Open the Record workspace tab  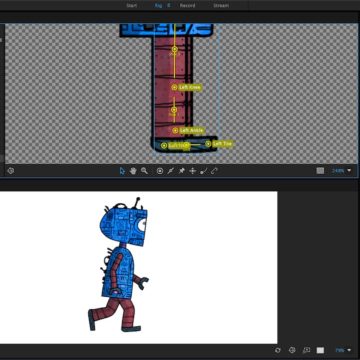tap(187, 6)
